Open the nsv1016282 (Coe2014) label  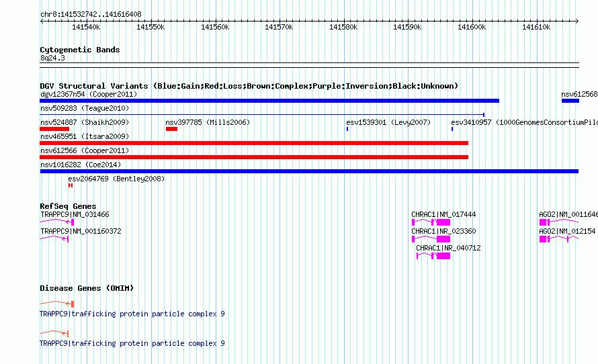point(81,165)
